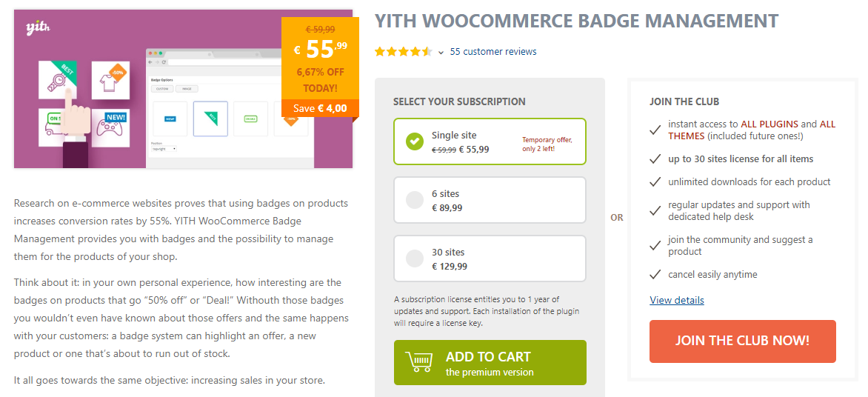Image resolution: width=868 pixels, height=397 pixels.
Task: Click the green ON SALE badge preview tile
Action: click(x=250, y=119)
